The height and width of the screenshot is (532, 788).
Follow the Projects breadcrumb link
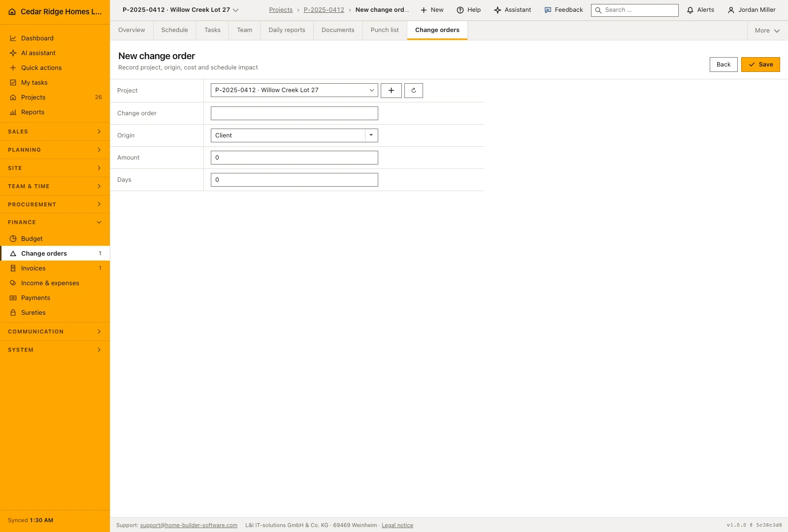281,10
